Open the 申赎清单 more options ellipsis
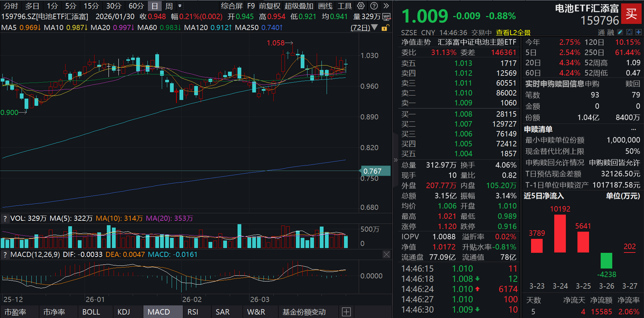644x318 pixels. (x=633, y=129)
